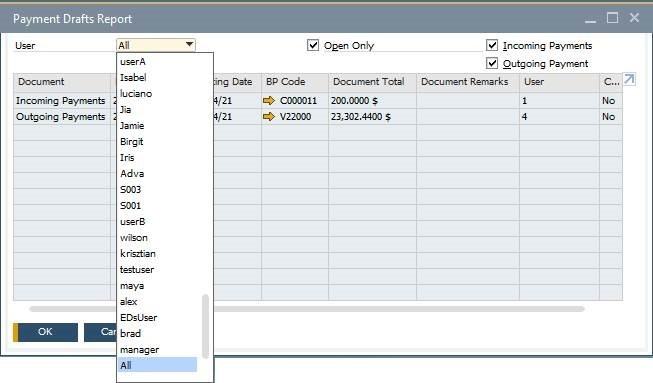This screenshot has width=653, height=383.
Task: Toggle the Open Only checkbox
Action: click(313, 45)
